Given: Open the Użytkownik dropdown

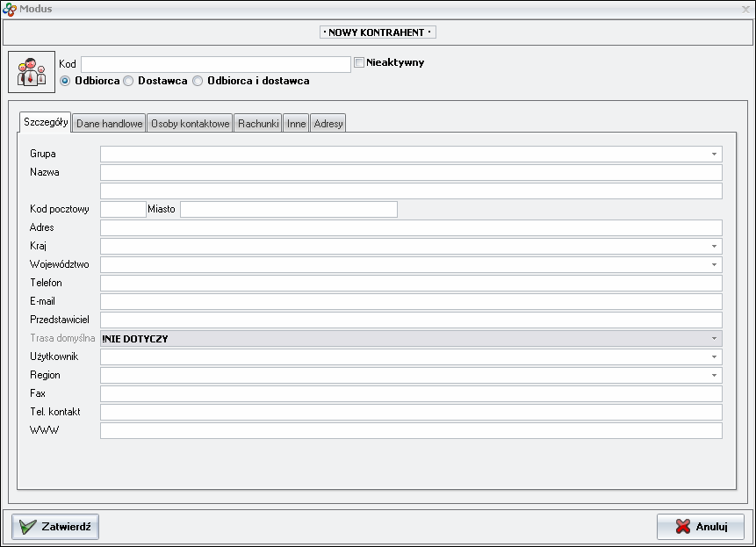Looking at the screenshot, I should (713, 356).
